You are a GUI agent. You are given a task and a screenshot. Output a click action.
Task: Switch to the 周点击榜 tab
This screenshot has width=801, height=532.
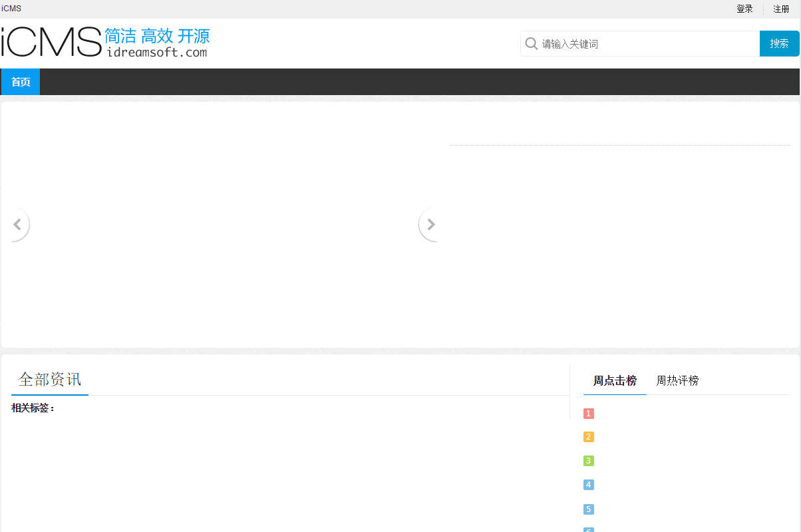(614, 380)
